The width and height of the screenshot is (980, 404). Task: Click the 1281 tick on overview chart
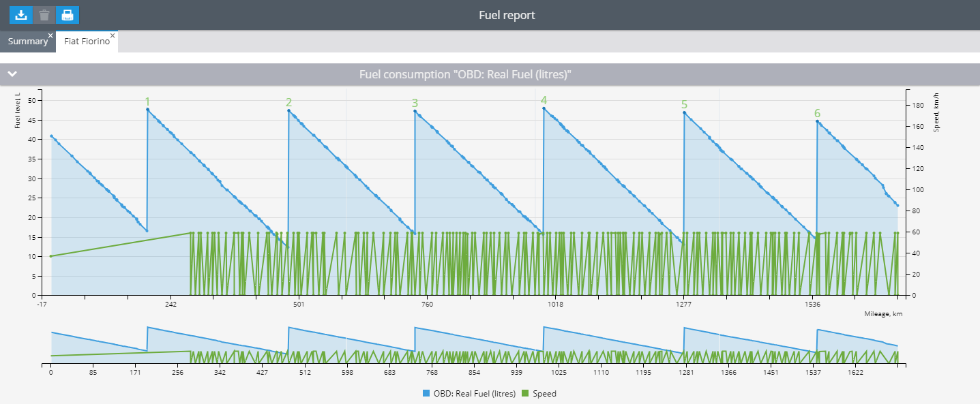(686, 373)
